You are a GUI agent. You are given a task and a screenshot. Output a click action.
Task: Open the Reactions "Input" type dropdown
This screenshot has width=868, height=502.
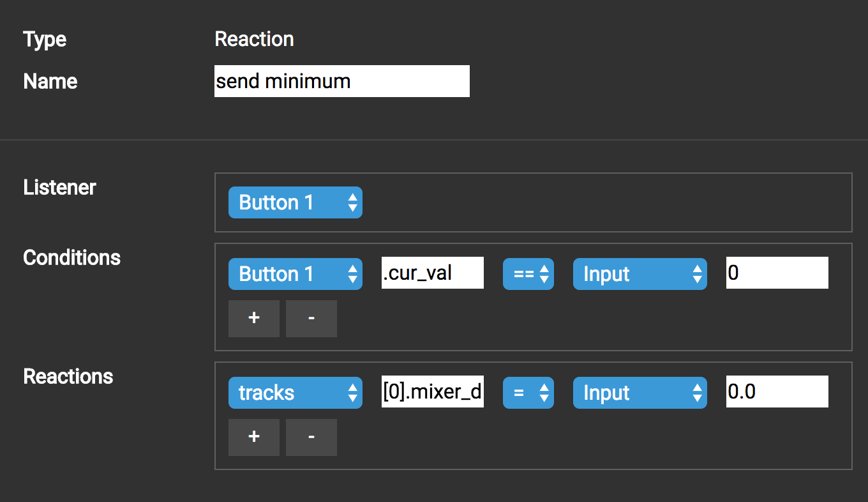[x=640, y=393]
